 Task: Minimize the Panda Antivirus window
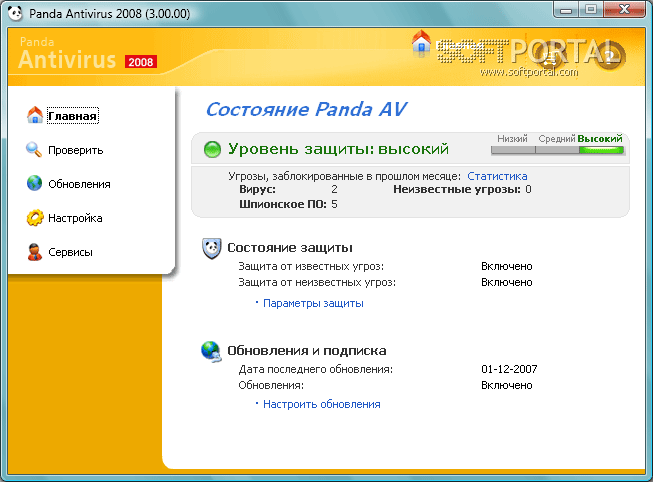point(566,10)
